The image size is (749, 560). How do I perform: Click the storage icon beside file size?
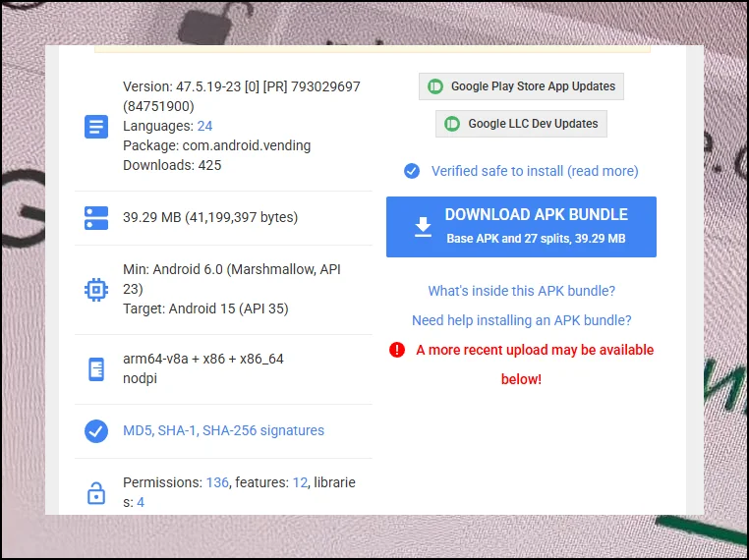coord(96,218)
